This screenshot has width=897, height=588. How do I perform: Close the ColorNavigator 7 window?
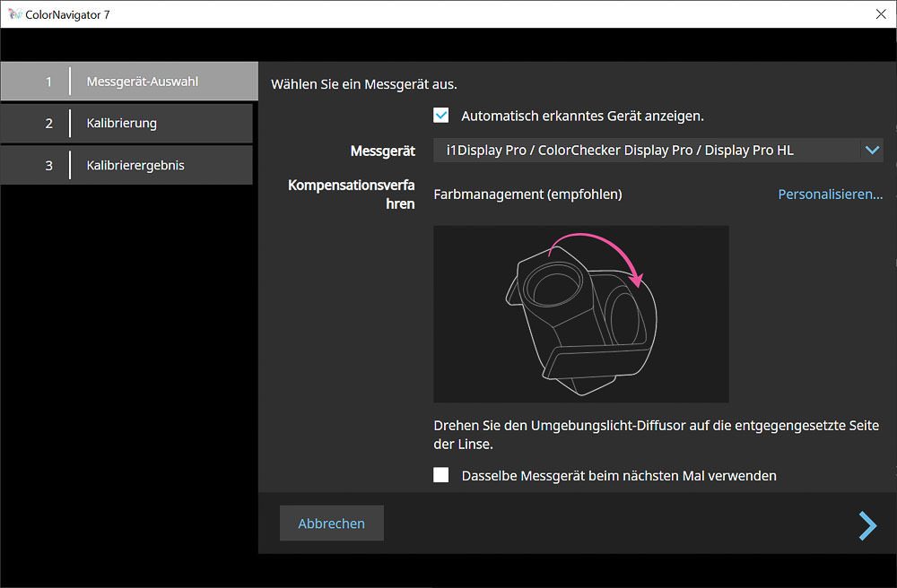[x=881, y=14]
